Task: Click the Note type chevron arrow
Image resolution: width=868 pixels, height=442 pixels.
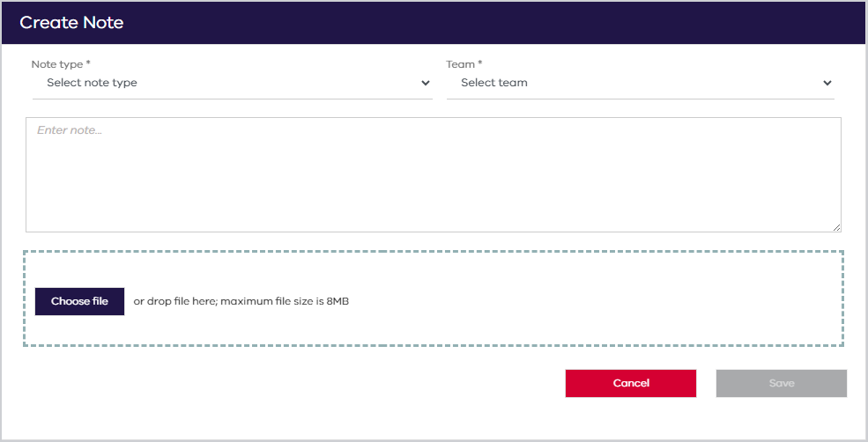Action: [x=425, y=83]
